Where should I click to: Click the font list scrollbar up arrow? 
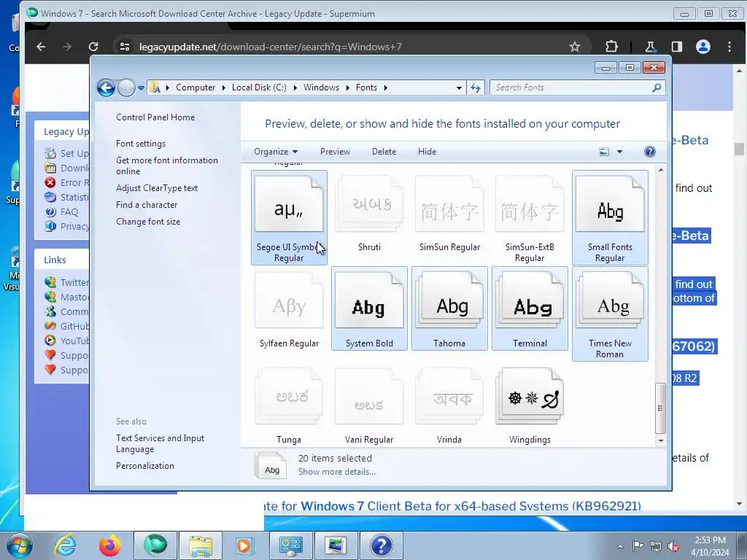click(661, 170)
